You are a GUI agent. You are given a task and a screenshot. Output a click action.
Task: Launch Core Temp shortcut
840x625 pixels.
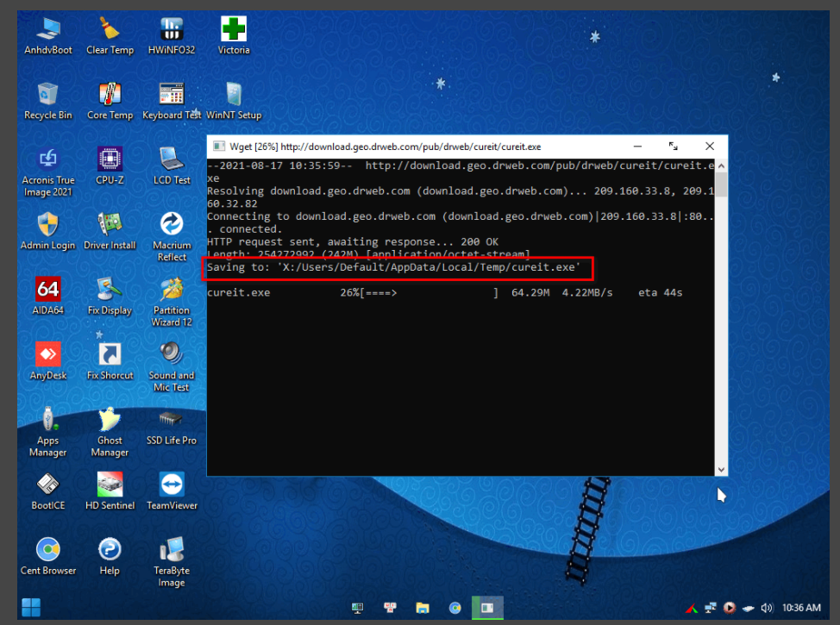pos(110,101)
